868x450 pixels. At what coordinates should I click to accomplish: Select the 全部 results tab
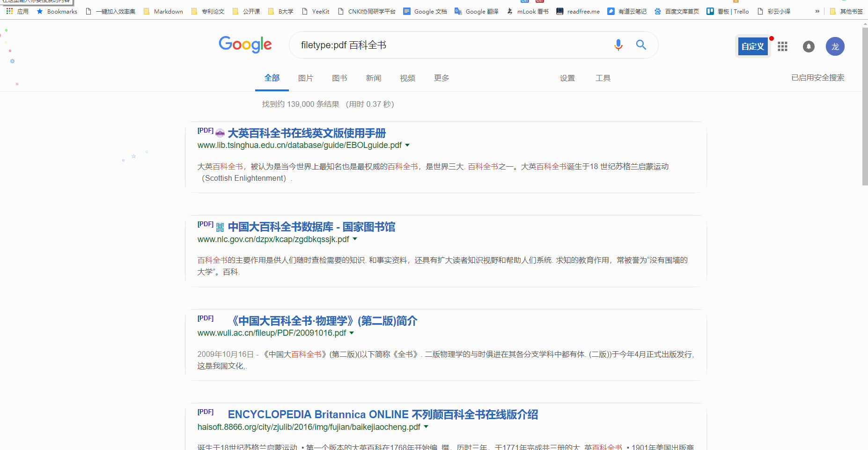click(272, 78)
